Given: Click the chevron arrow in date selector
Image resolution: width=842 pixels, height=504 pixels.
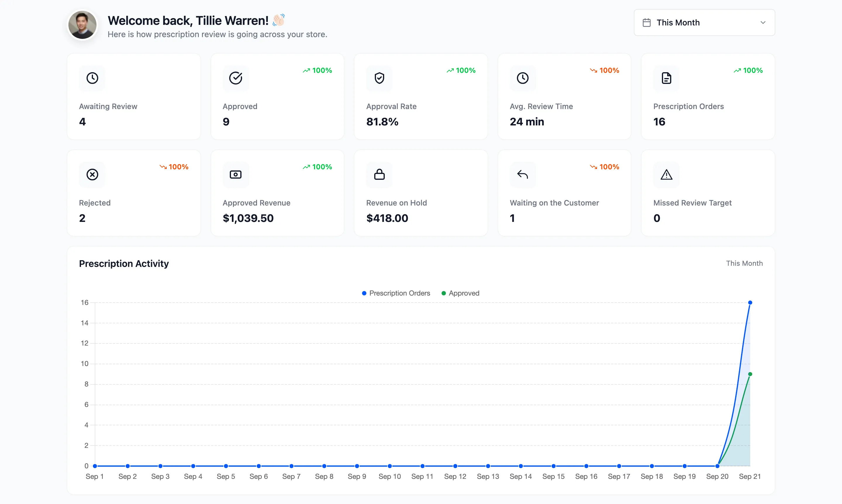Looking at the screenshot, I should pos(763,23).
